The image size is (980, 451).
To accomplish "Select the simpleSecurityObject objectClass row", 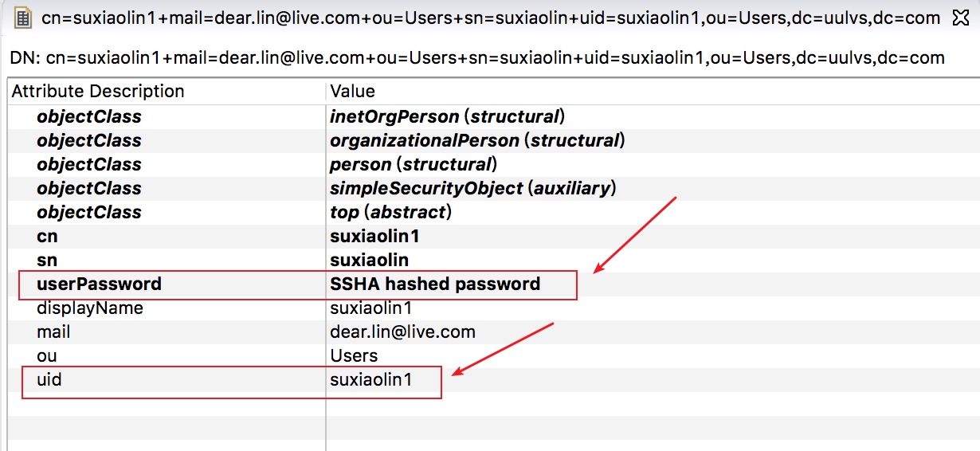I will click(493, 188).
